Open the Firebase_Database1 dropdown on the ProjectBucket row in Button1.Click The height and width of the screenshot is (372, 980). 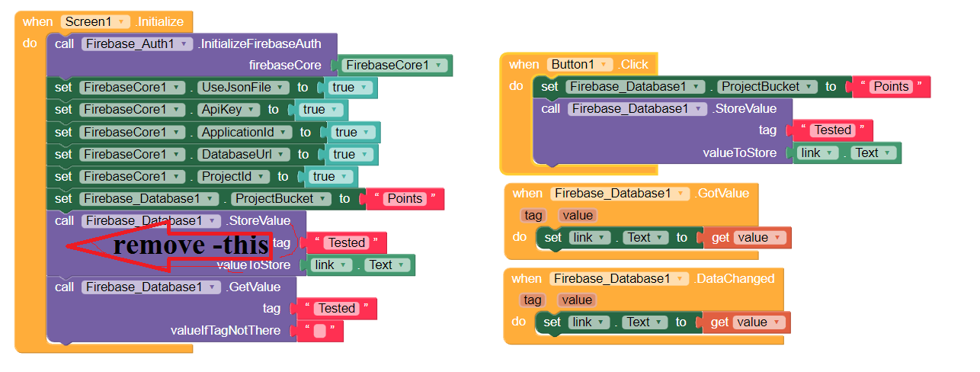pyautogui.click(x=634, y=86)
